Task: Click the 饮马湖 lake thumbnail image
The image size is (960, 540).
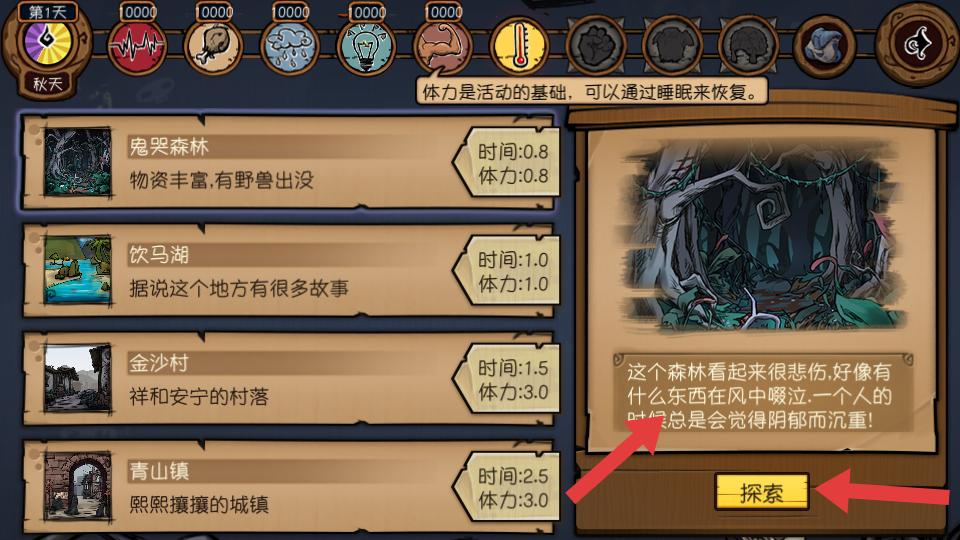Action: pos(78,270)
